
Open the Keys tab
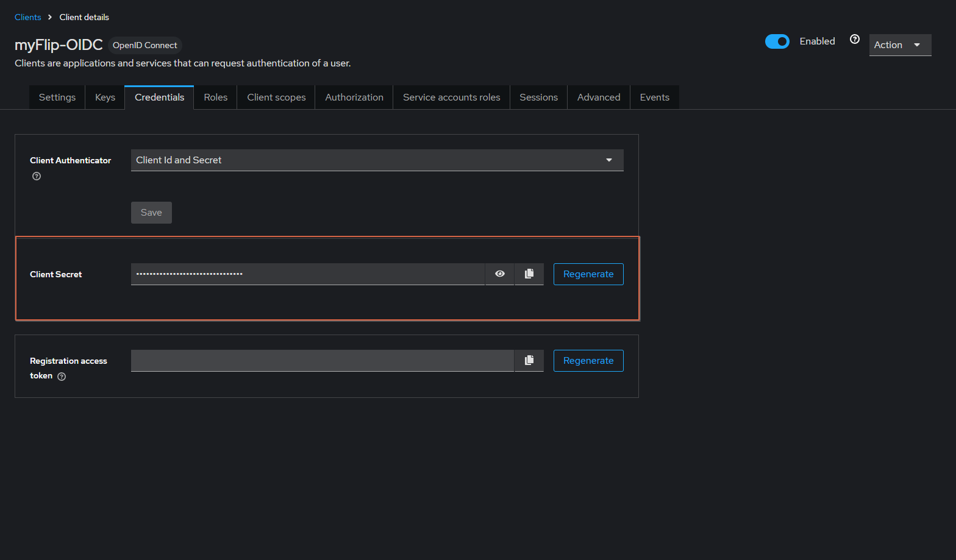[105, 97]
